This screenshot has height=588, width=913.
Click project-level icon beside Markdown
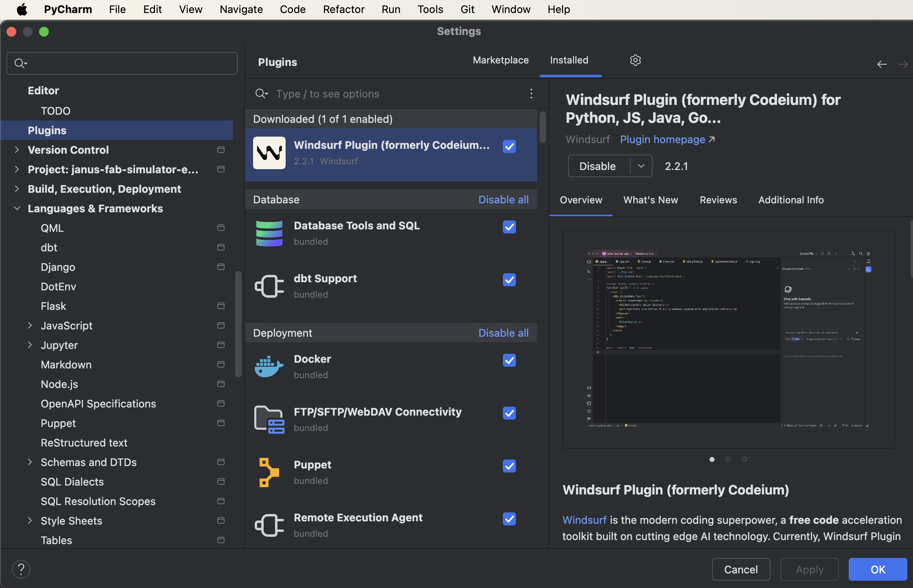click(221, 365)
